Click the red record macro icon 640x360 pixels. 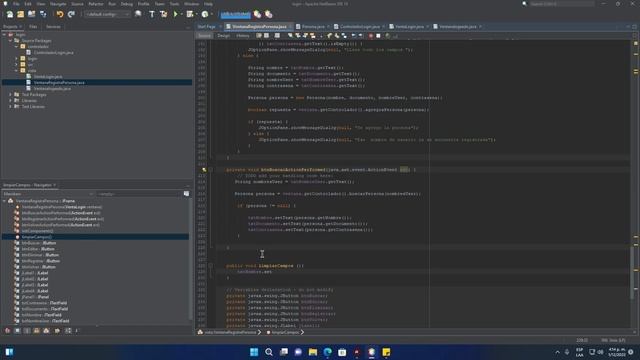[371, 36]
